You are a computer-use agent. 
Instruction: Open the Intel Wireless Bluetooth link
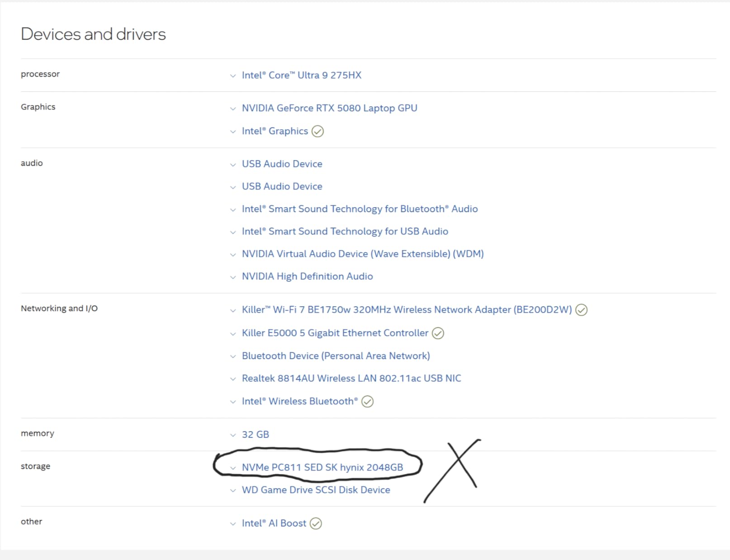click(300, 401)
